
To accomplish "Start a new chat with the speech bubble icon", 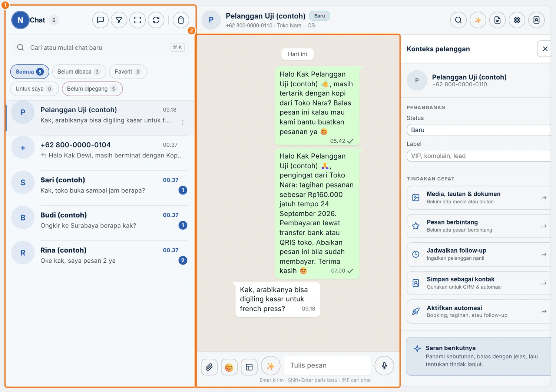I will coord(100,20).
